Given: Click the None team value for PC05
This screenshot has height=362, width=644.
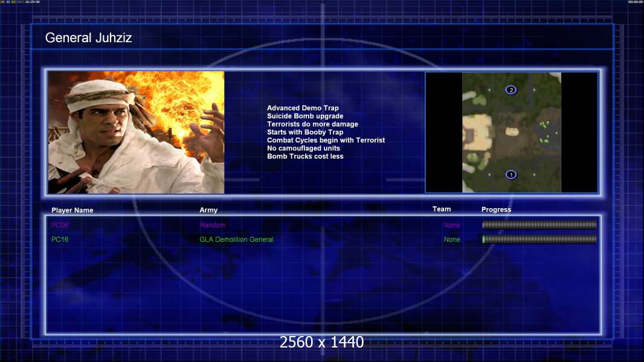Looking at the screenshot, I should 452,225.
